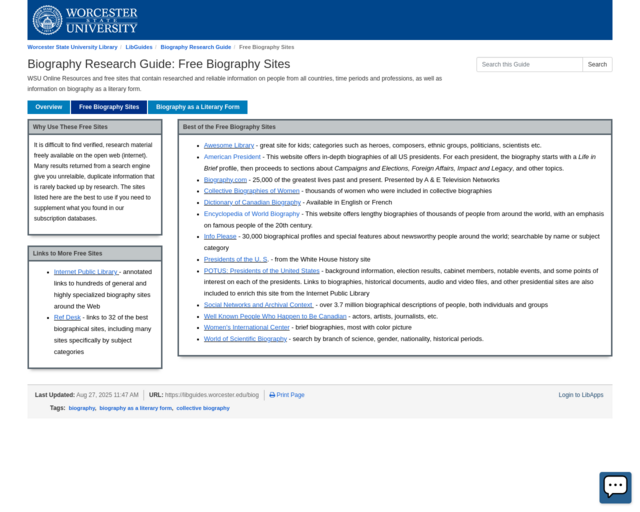Open Encyclopedia of World Biography link

[x=252, y=214]
